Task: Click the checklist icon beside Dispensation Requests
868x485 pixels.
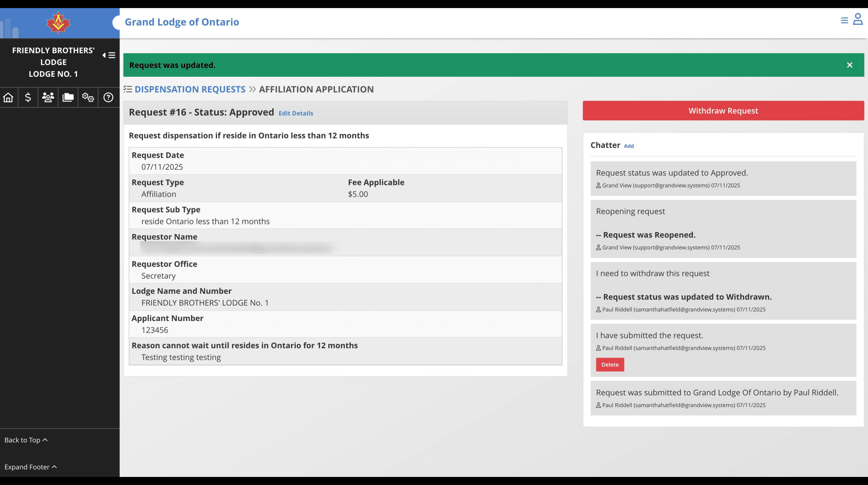Action: point(128,89)
